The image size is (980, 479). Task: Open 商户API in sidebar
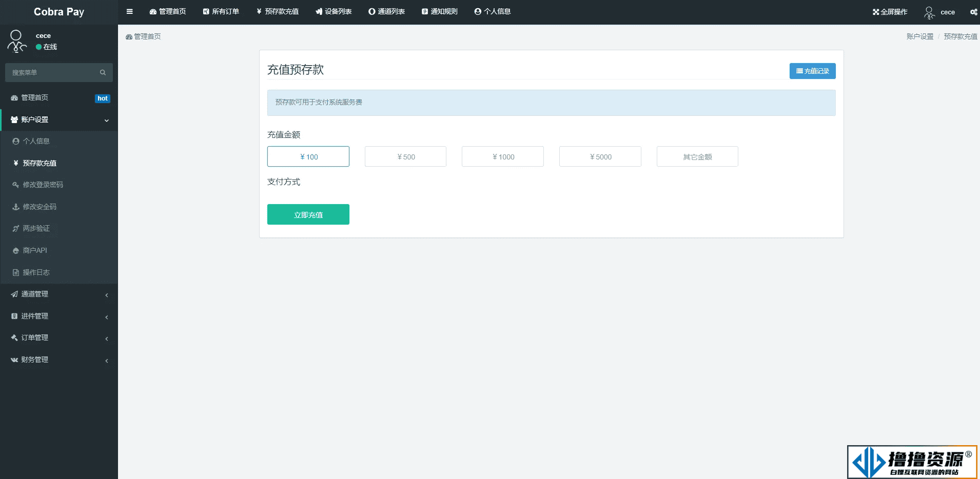click(x=59, y=251)
